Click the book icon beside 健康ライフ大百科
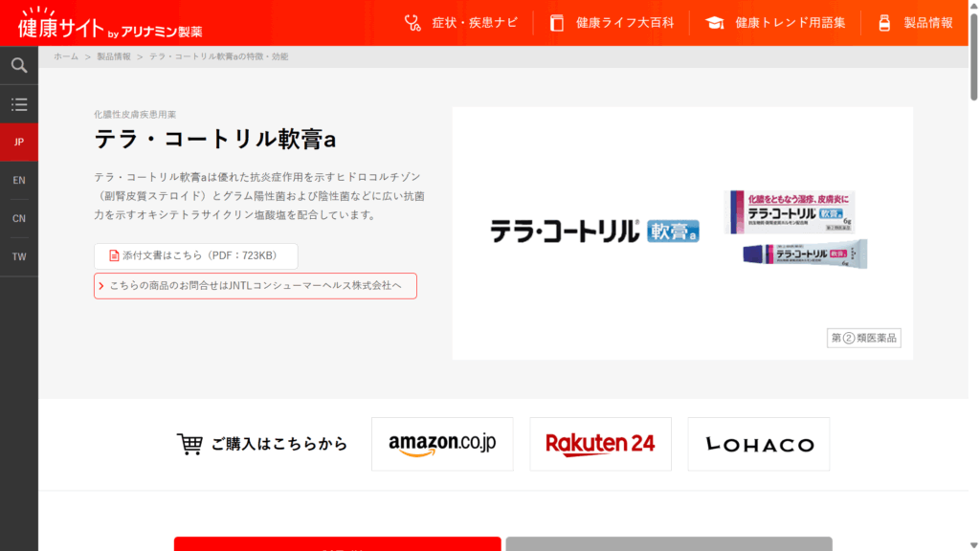The image size is (980, 551). point(556,23)
